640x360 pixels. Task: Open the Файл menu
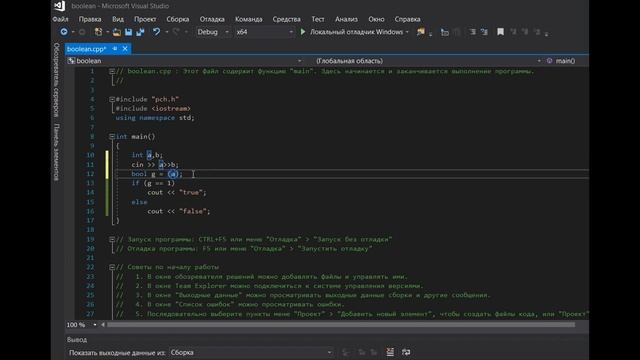click(x=60, y=19)
